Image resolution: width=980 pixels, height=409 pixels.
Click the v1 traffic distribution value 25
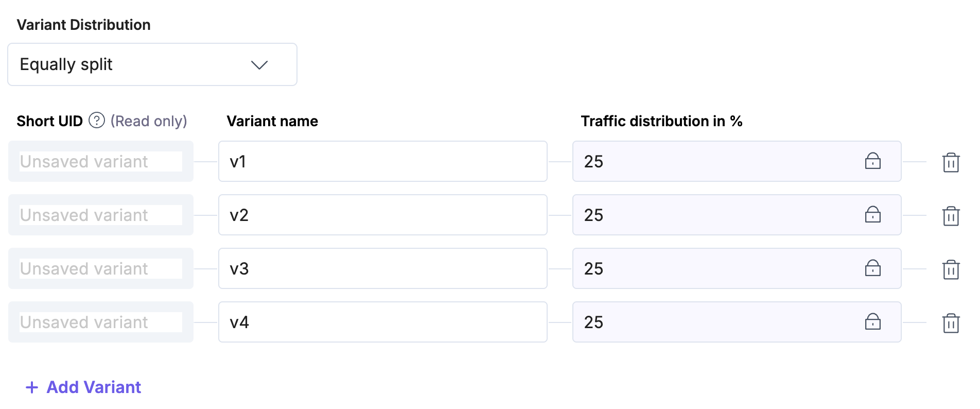coord(593,162)
